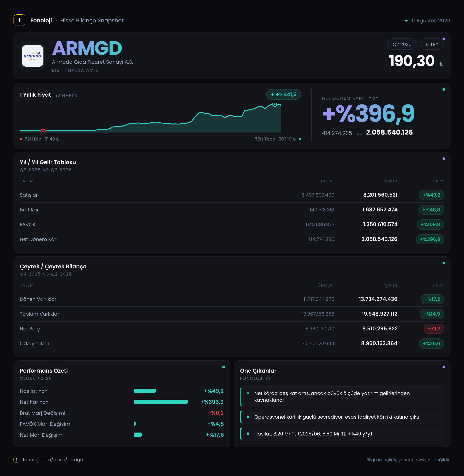Viewport: 464px width, 476px height.
Task: Click the Brüt Kâr +%48,0 badge
Action: pos(431,210)
